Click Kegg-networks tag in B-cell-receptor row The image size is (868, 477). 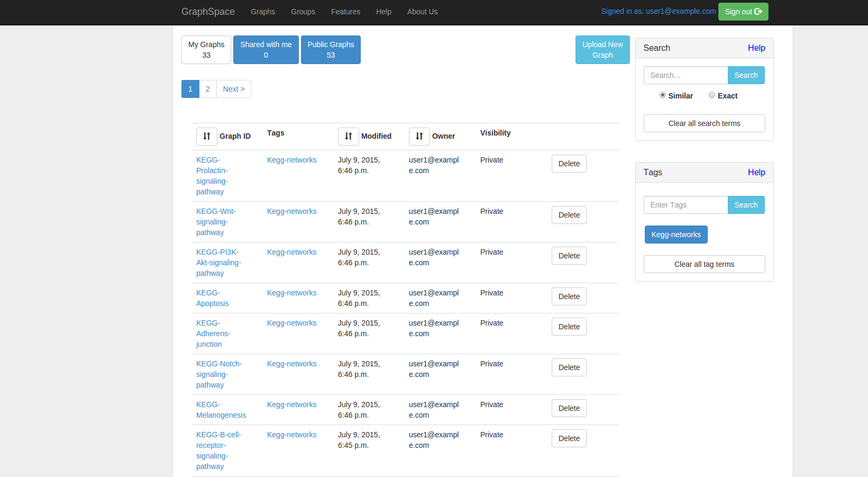(x=292, y=435)
